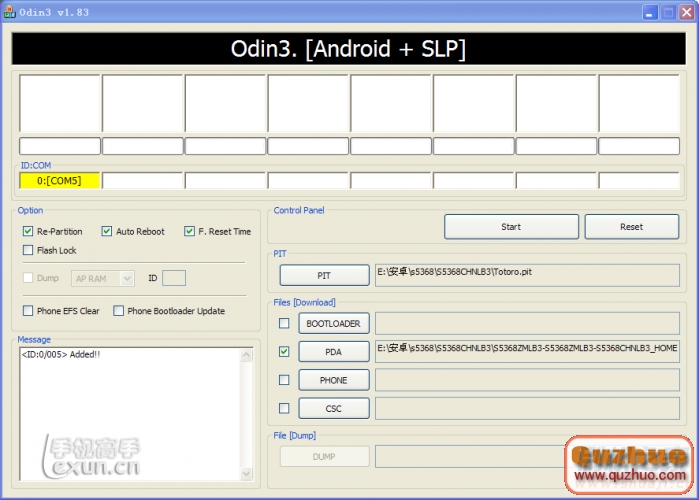Image resolution: width=699 pixels, height=500 pixels.
Task: Click the empty CSC path field
Action: point(527,409)
